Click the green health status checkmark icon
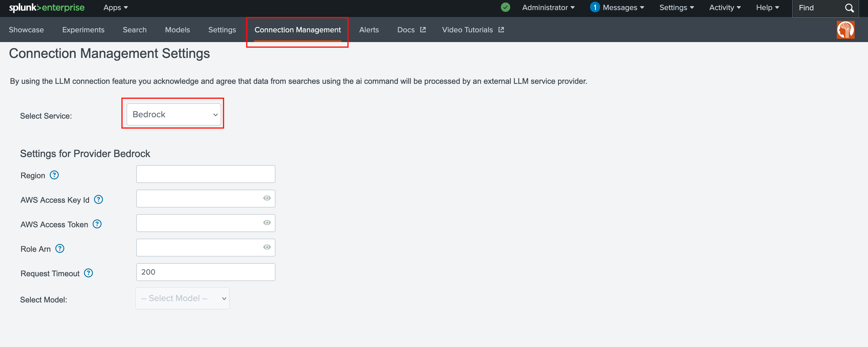Viewport: 868px width, 347px height. click(x=505, y=8)
